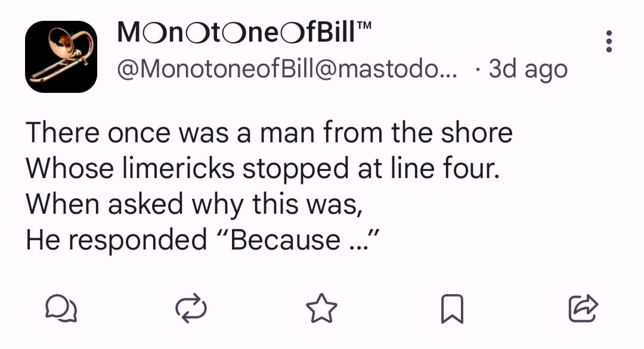This screenshot has height=349, width=644.
Task: Favorite the post with the star
Action: 321,309
